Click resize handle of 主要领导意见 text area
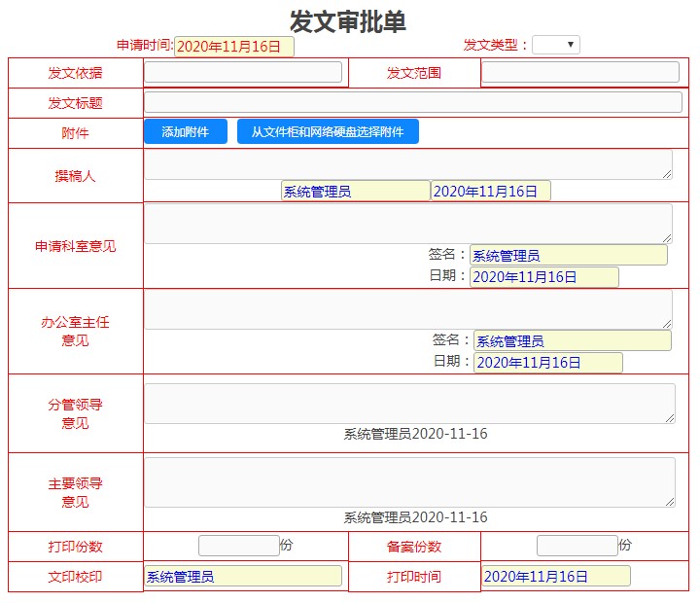The image size is (700, 603). (x=670, y=503)
